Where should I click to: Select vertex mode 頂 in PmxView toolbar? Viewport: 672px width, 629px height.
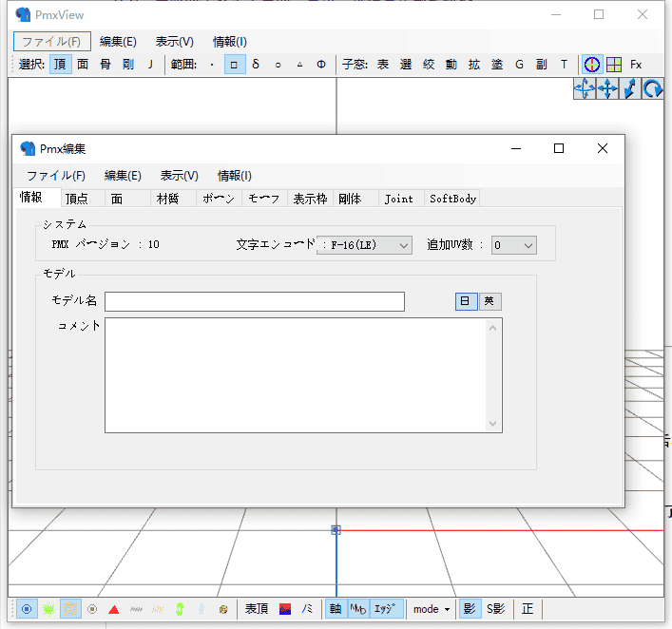click(60, 65)
